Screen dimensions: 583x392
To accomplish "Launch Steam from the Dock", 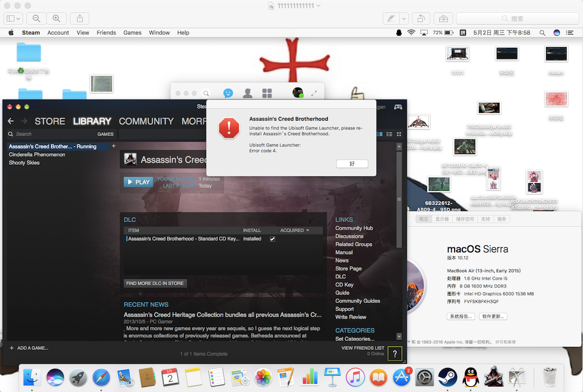I will click(x=447, y=378).
